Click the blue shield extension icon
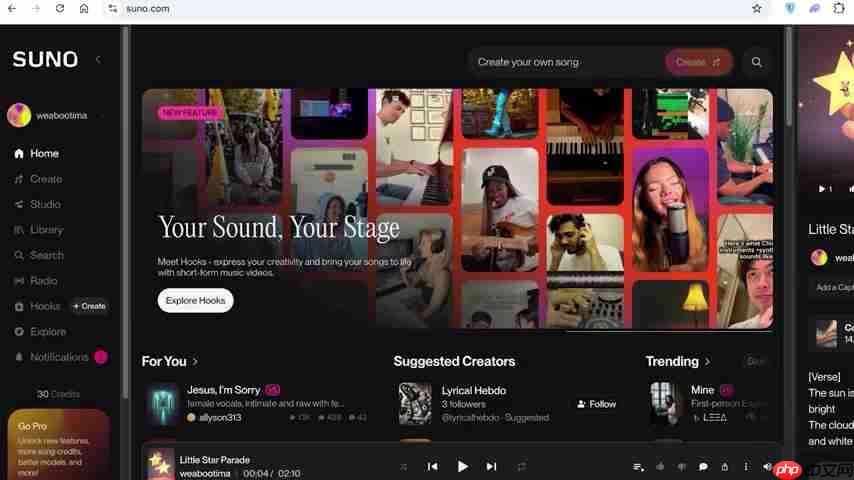This screenshot has height=480, width=854. (790, 8)
